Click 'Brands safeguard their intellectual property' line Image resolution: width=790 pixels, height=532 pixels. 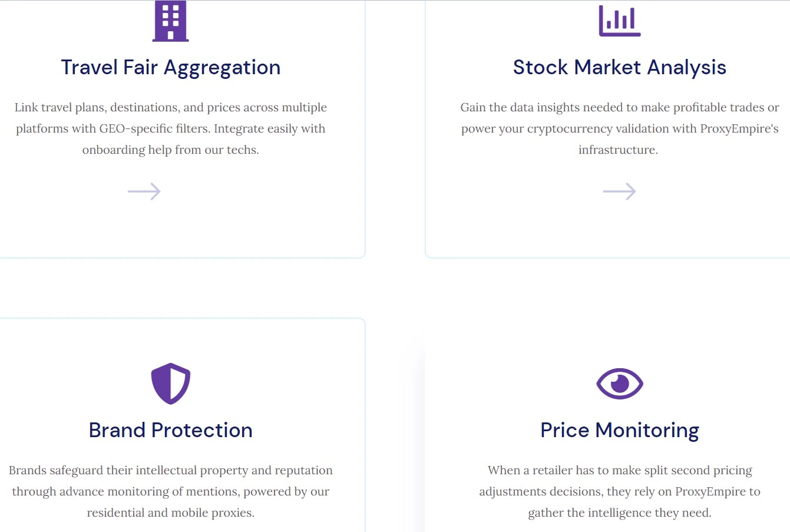click(170, 471)
